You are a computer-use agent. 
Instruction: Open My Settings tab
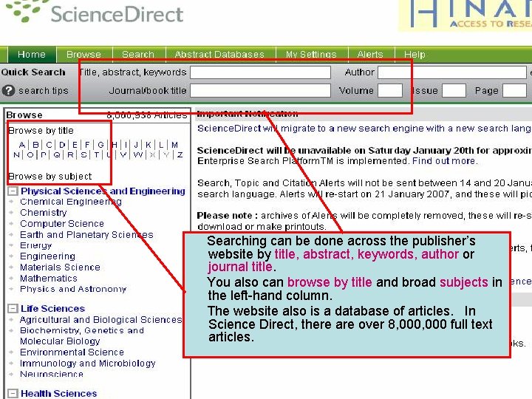pyautogui.click(x=311, y=54)
